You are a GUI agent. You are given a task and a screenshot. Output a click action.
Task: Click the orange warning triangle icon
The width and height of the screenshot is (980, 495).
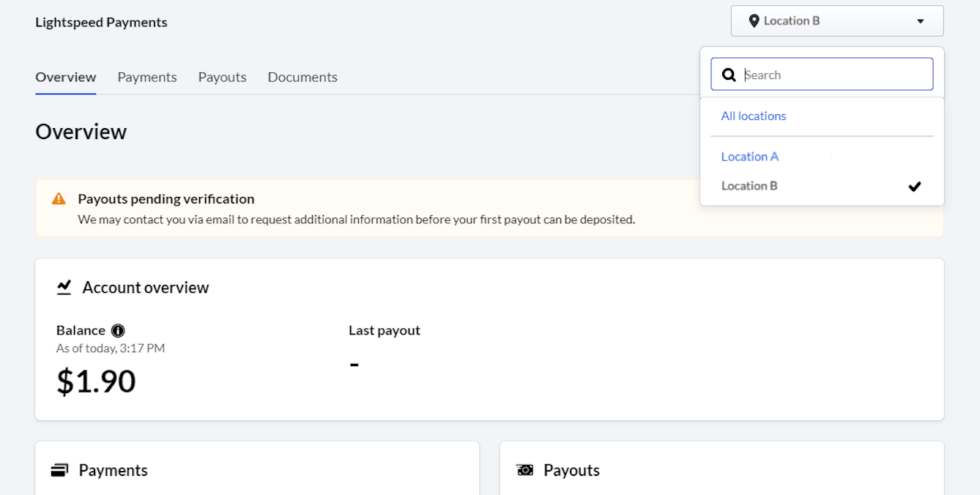[59, 198]
